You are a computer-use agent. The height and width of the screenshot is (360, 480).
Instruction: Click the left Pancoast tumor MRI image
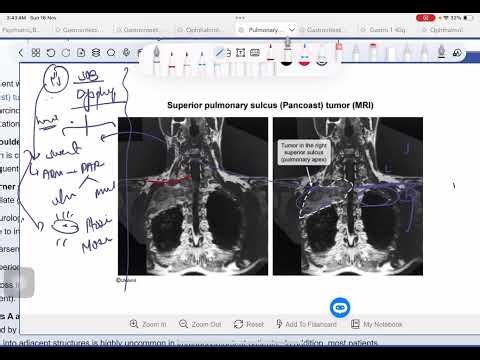pyautogui.click(x=193, y=196)
